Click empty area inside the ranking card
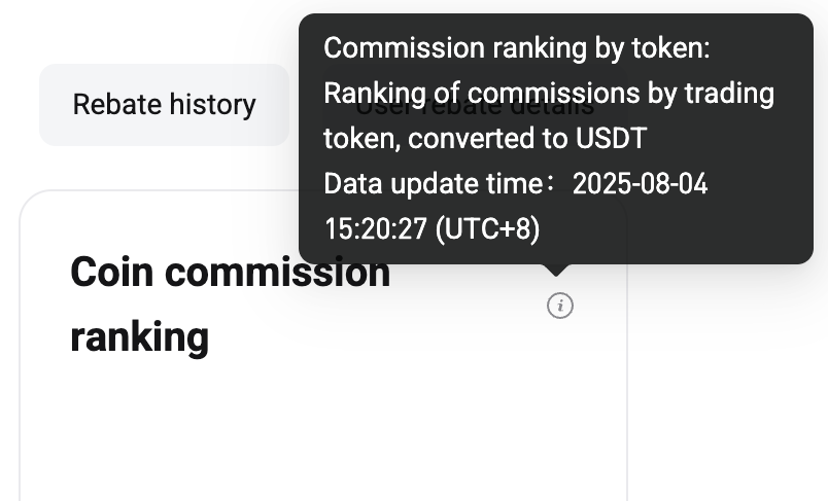The image size is (828, 502). click(x=322, y=433)
